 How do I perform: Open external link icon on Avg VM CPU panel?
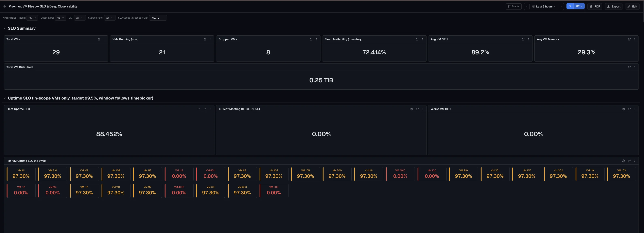(523, 39)
